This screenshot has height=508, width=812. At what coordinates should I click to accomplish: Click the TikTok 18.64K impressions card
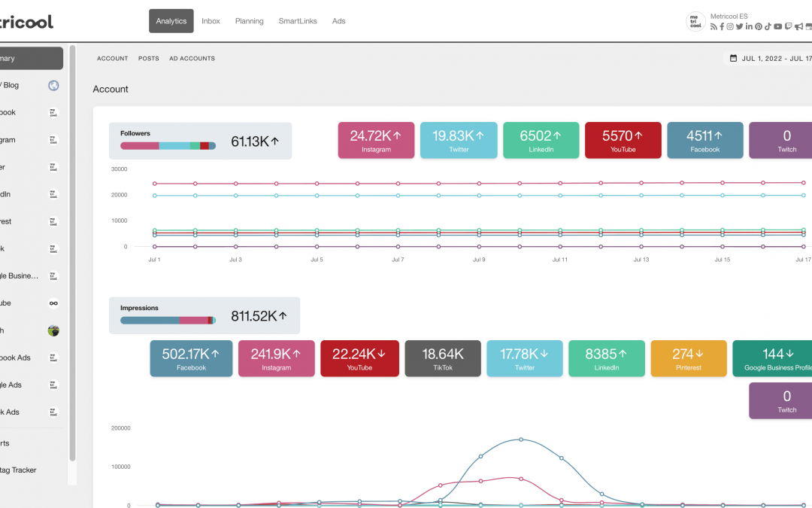(443, 359)
